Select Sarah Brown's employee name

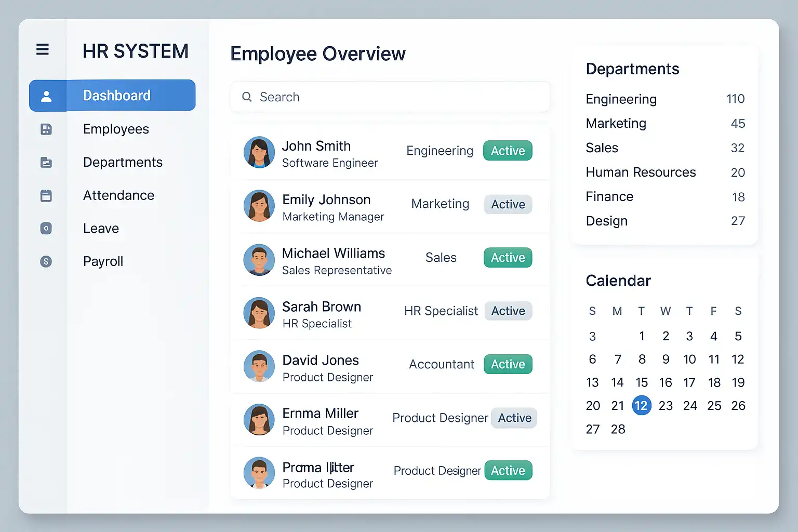pyautogui.click(x=321, y=307)
